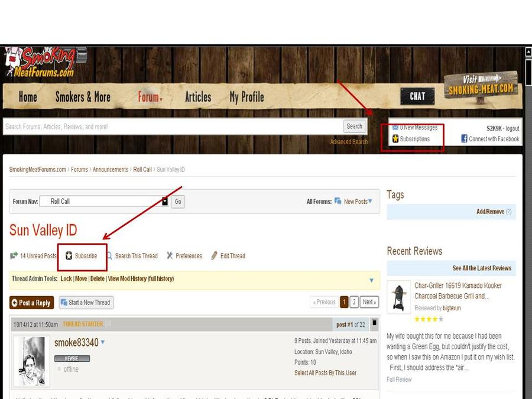Open Subscriptions via the gold star icon
532x399 pixels.
pos(395,139)
